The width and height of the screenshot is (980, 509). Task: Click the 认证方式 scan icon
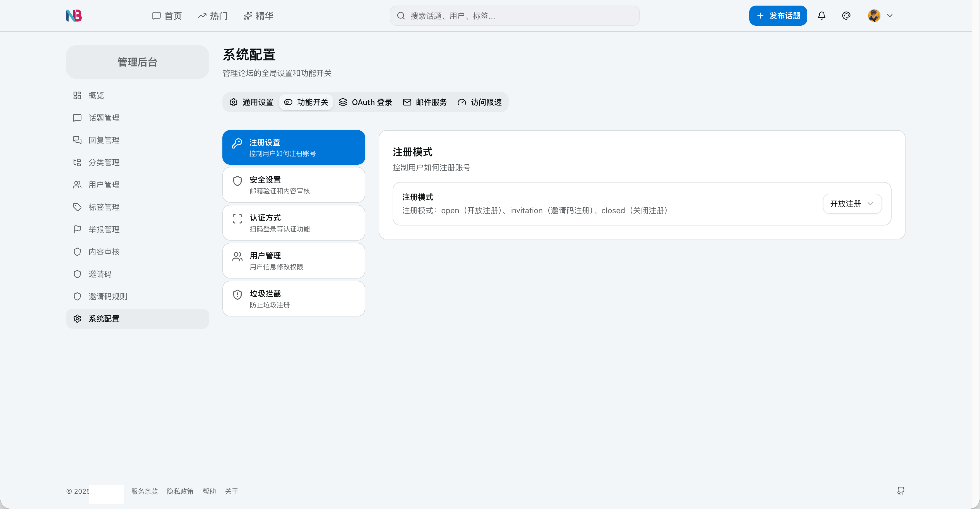237,219
